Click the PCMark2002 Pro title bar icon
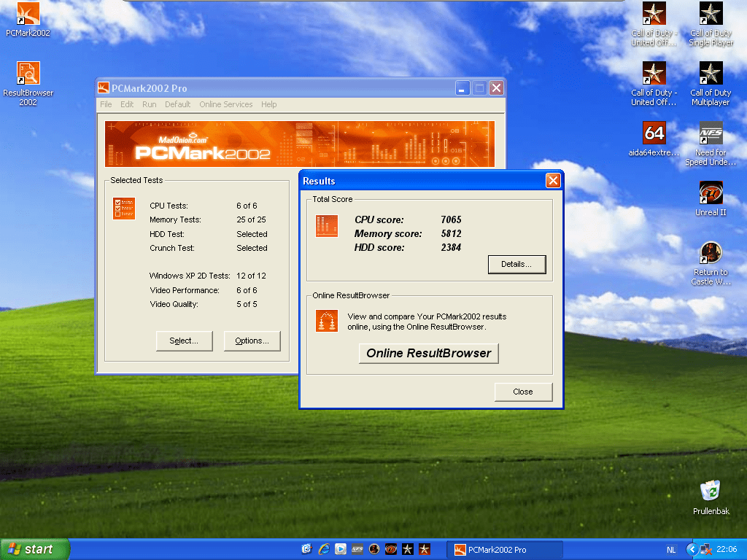Viewport: 747px width, 560px height. click(104, 87)
